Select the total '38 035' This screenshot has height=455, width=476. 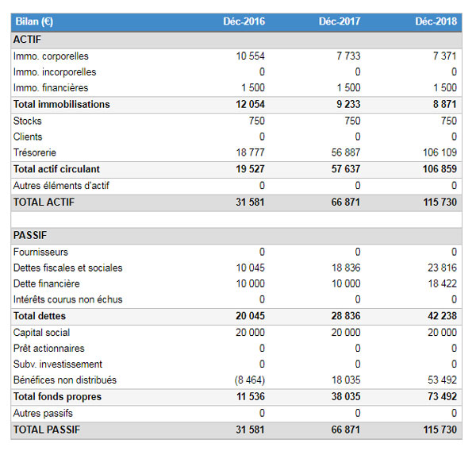(346, 396)
